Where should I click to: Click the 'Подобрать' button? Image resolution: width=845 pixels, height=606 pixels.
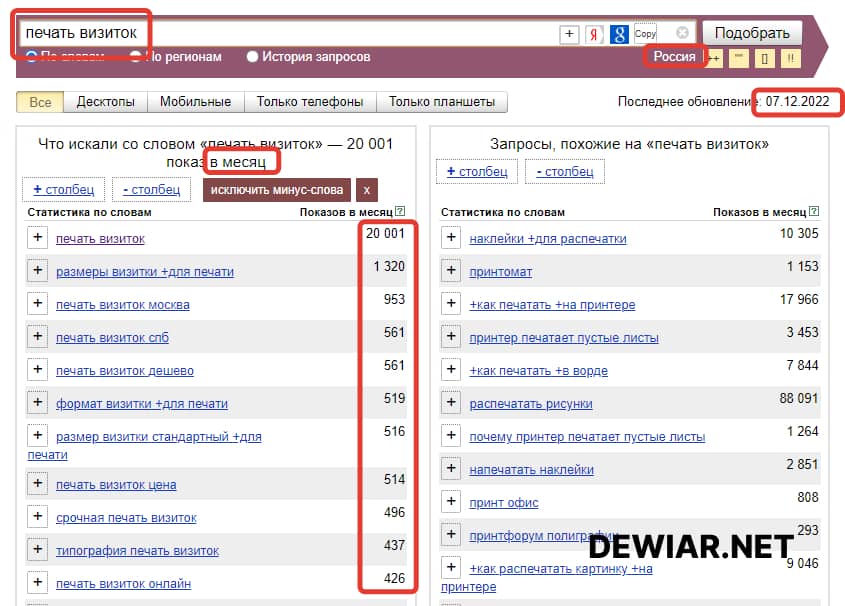pyautogui.click(x=751, y=33)
